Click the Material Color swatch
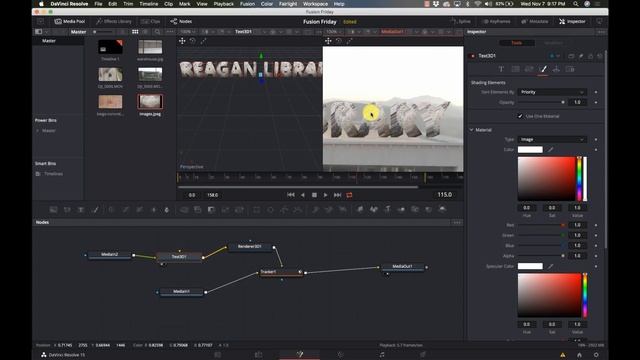 click(530, 150)
